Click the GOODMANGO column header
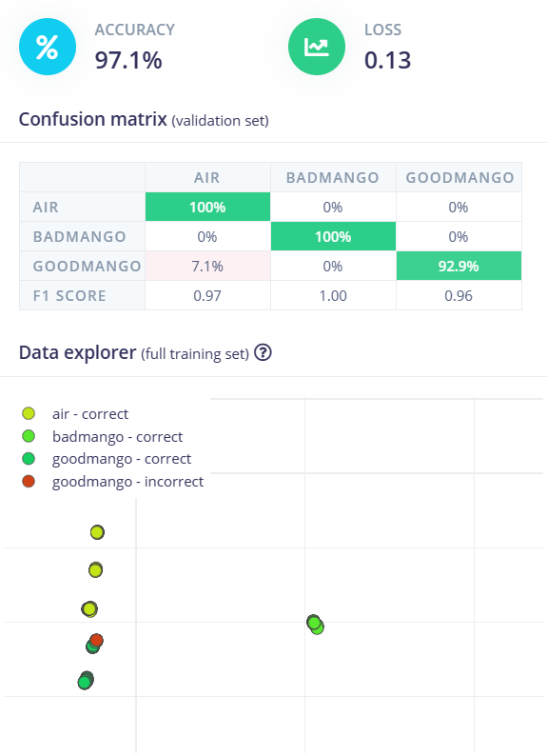The height and width of the screenshot is (756, 547). click(459, 177)
